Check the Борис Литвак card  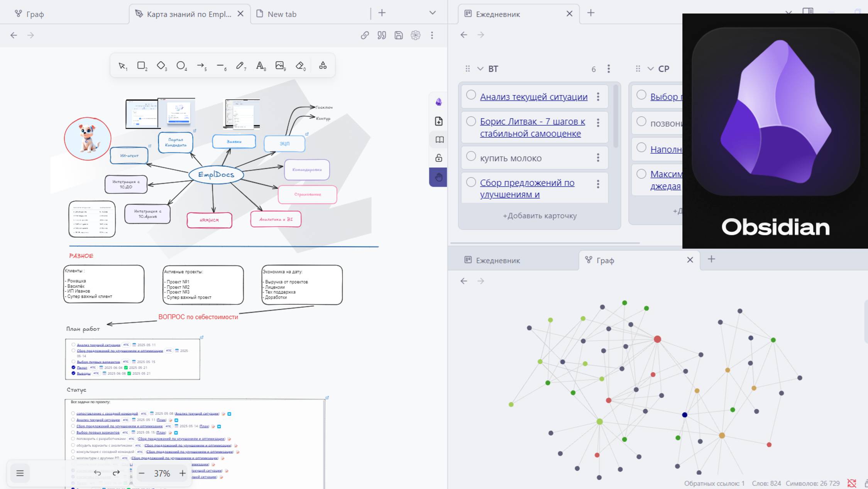point(471,121)
